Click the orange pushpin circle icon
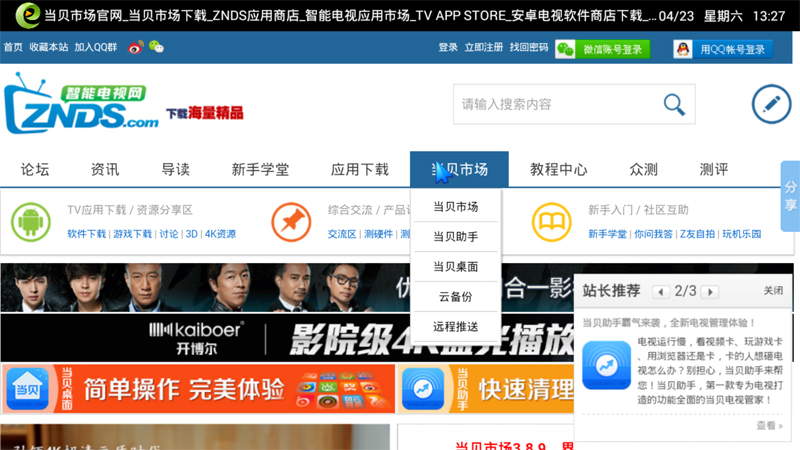Viewport: 800px width, 450px height. pos(291,222)
